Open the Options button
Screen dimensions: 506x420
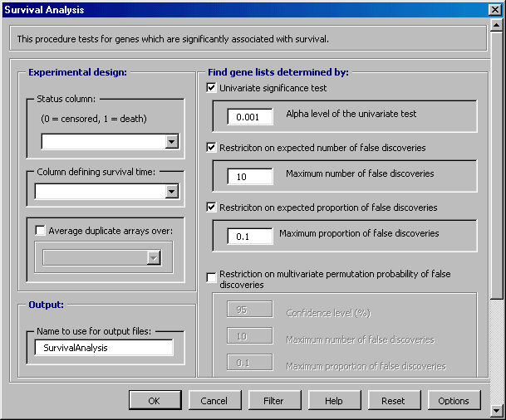pos(454,401)
